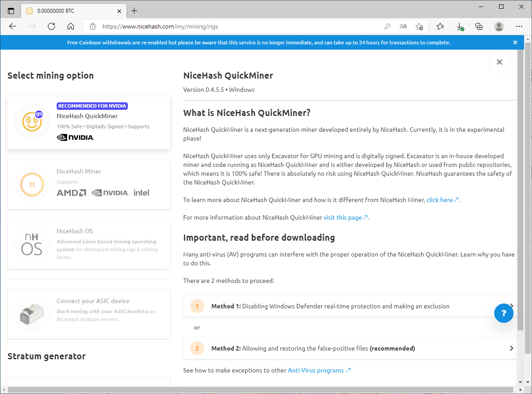Click the 'There are 2 methods to proceed' text

(228, 281)
